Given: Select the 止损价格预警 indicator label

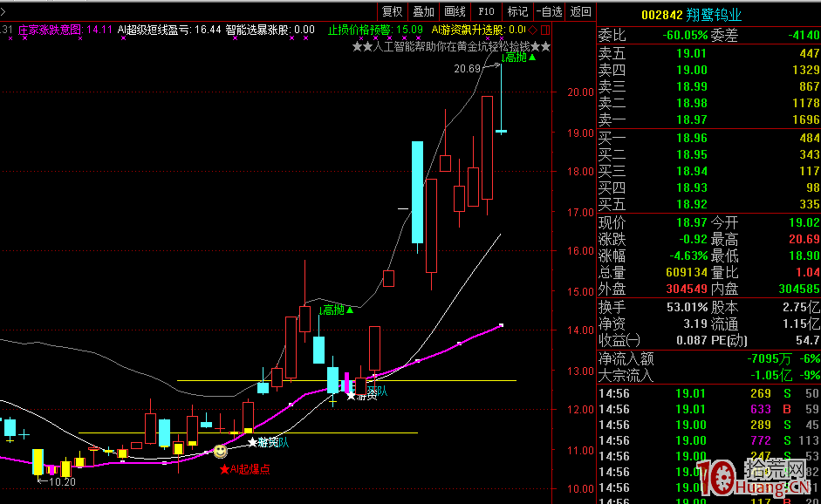Looking at the screenshot, I should click(x=375, y=30).
